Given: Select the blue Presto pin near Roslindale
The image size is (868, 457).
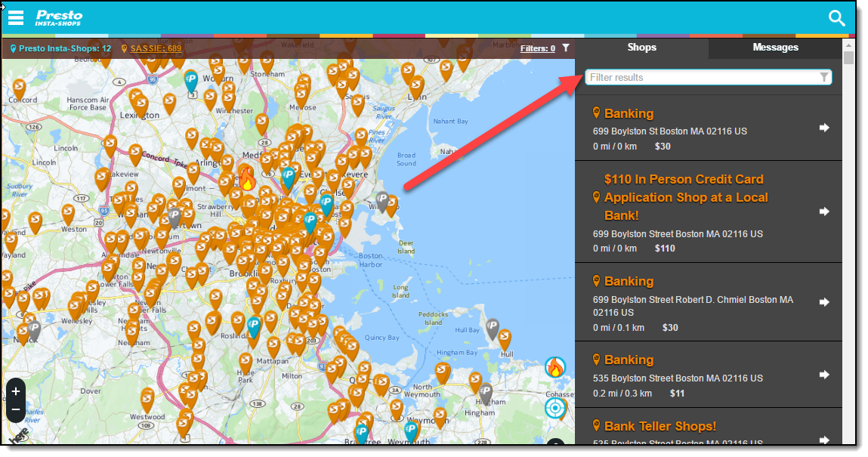Looking at the screenshot, I should [x=254, y=326].
